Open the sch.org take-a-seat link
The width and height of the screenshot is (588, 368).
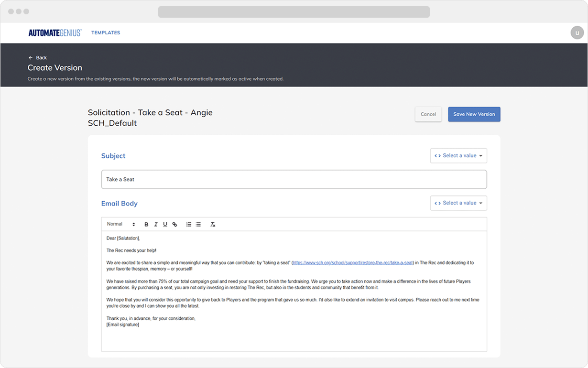[x=353, y=263]
